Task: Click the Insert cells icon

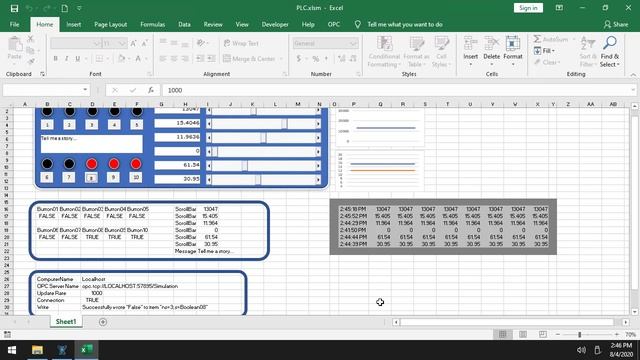Action: click(471, 43)
